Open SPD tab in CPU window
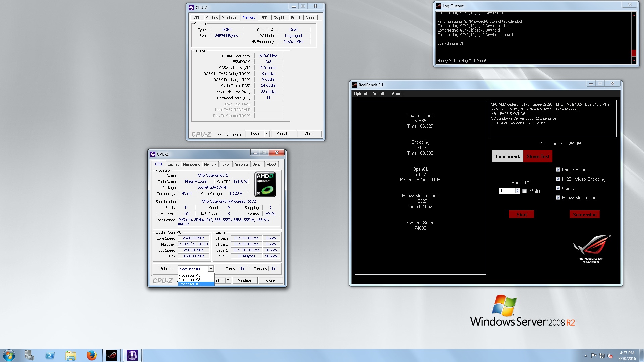This screenshot has width=644, height=362. (x=226, y=164)
